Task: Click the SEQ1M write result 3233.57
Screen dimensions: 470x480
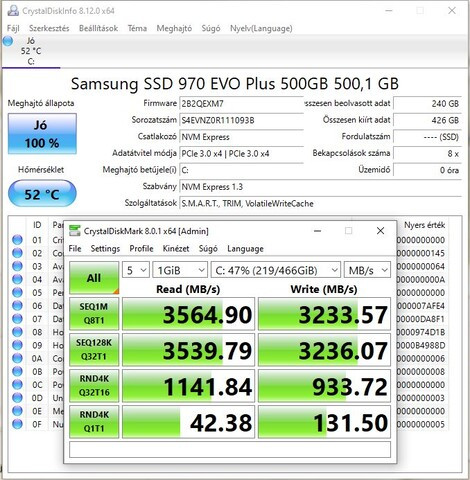Action: [x=324, y=314]
